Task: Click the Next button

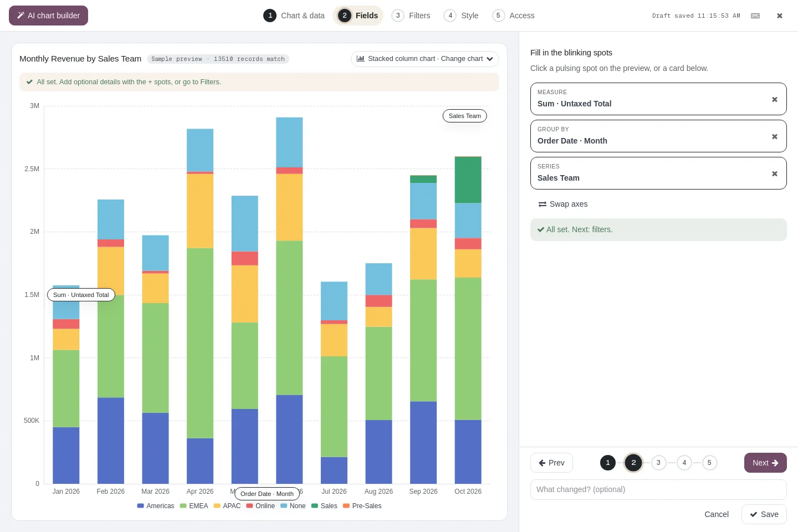Action: tap(765, 463)
